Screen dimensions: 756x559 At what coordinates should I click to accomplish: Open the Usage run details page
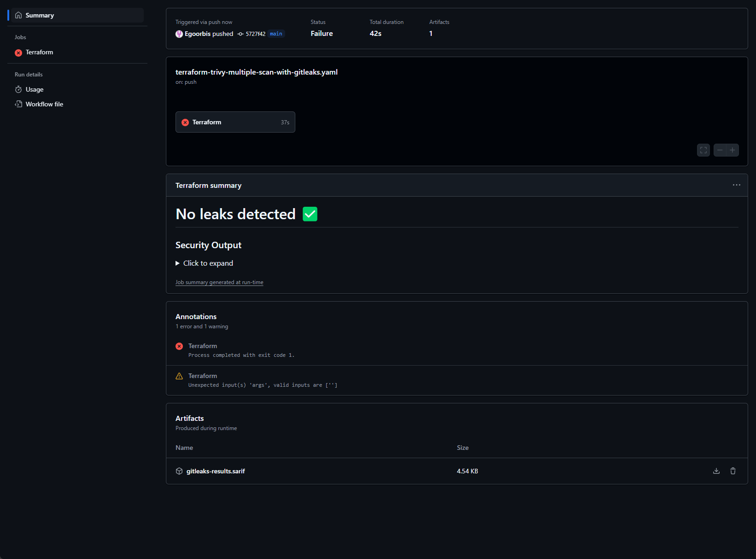35,89
